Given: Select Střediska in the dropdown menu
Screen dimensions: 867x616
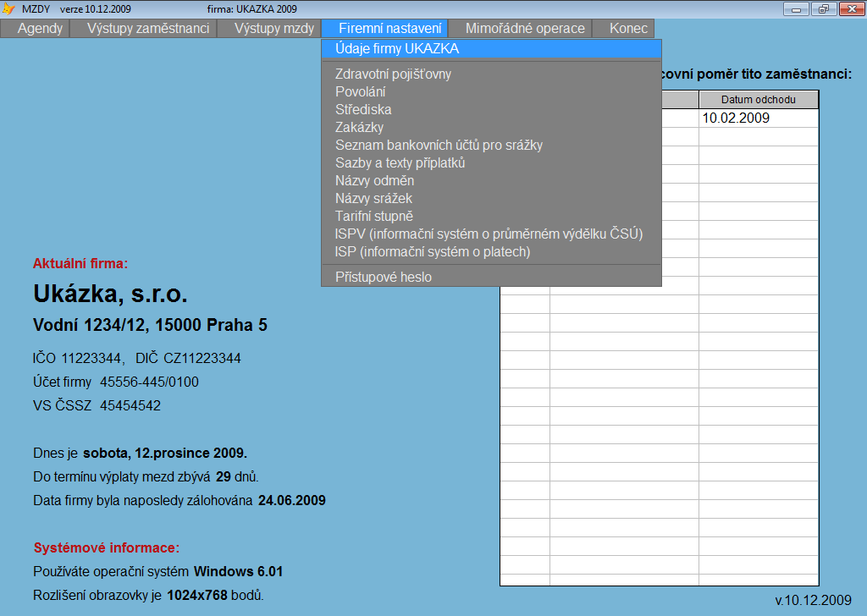Looking at the screenshot, I should click(x=491, y=109).
